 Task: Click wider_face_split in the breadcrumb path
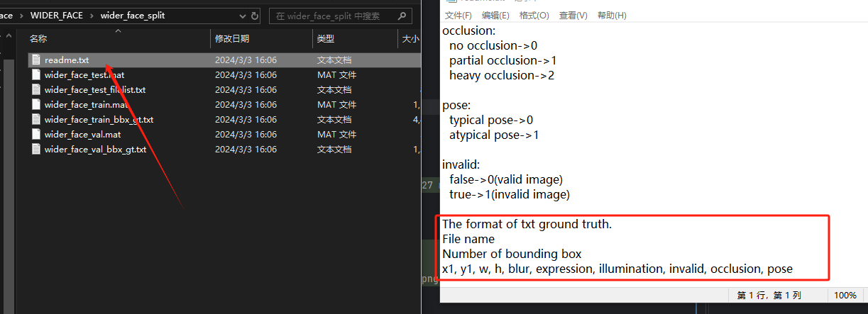[x=133, y=16]
